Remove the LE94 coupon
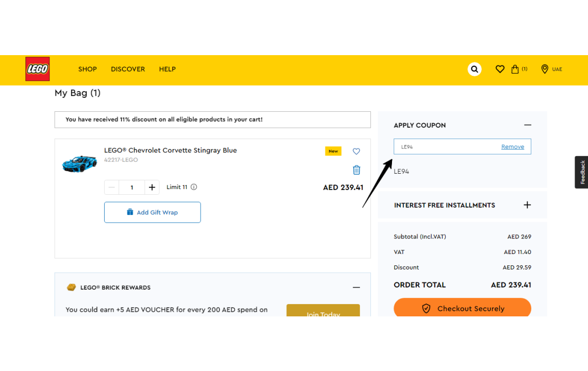 pyautogui.click(x=513, y=146)
